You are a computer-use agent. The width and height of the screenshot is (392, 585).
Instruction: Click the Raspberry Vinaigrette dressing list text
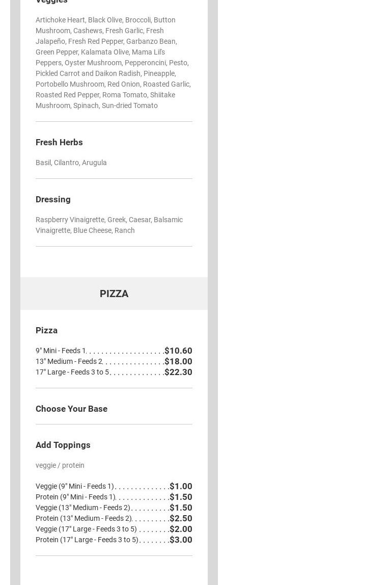click(x=109, y=225)
